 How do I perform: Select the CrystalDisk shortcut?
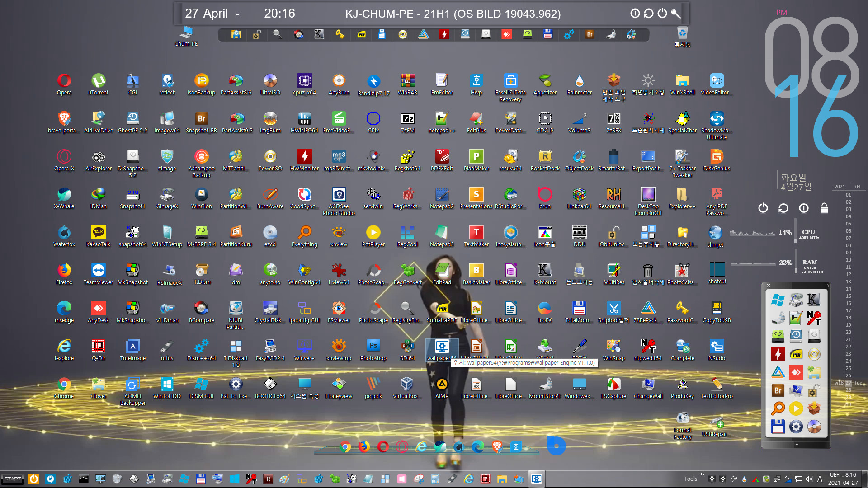(x=270, y=312)
